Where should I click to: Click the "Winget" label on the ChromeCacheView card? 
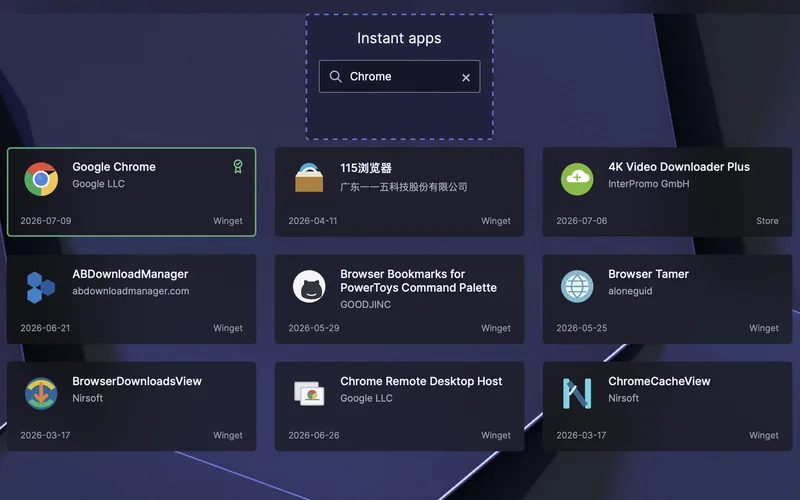(x=764, y=435)
